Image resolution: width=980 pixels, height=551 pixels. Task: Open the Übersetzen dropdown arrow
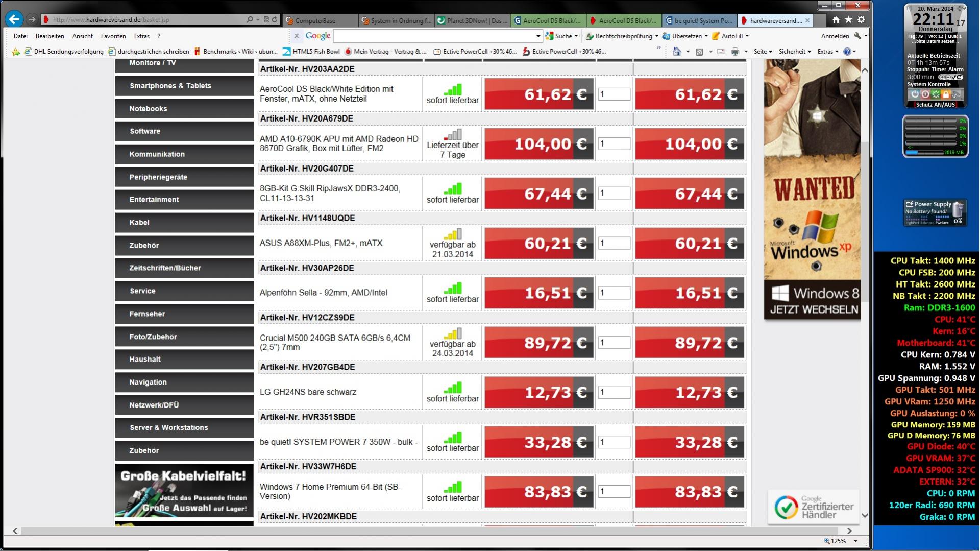(706, 36)
